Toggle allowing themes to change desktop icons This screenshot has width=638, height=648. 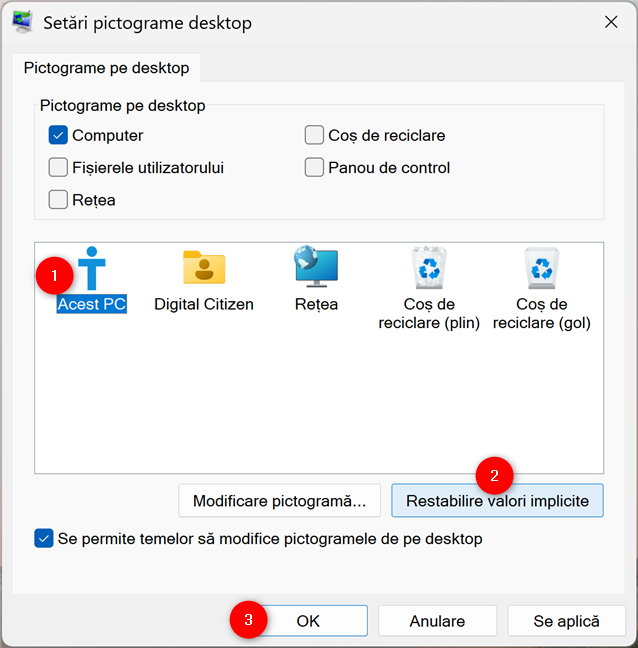click(x=44, y=539)
